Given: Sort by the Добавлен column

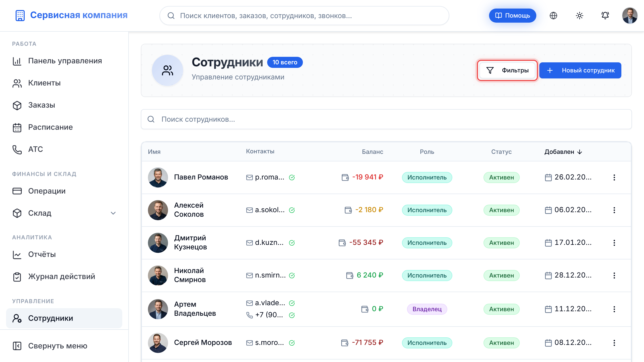Looking at the screenshot, I should (x=563, y=152).
